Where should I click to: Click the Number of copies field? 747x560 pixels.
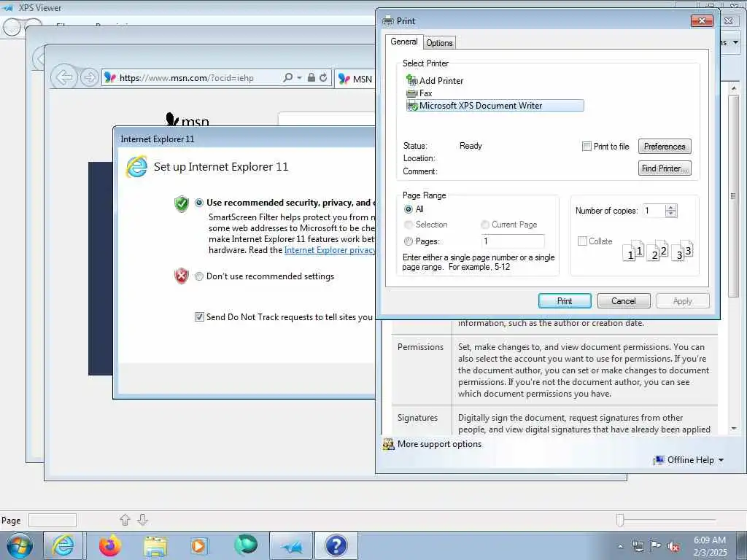(x=653, y=211)
